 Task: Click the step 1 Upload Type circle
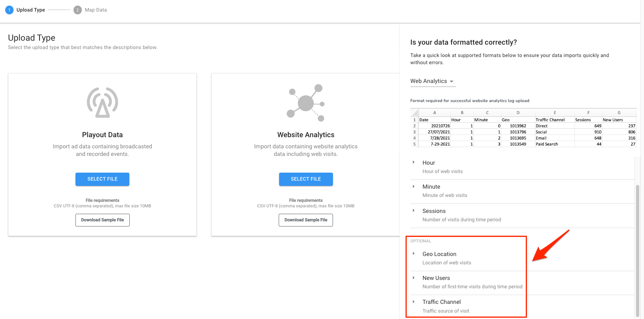(x=9, y=10)
